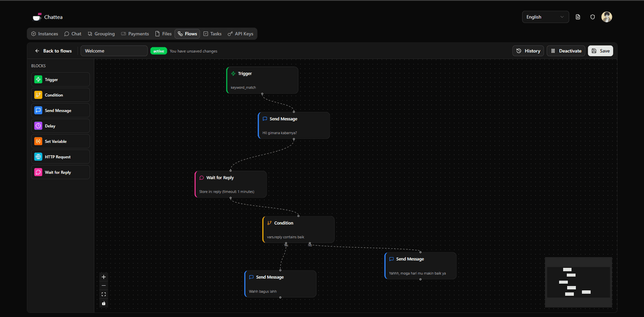
Task: Navigate back using Back to flows
Action: pyautogui.click(x=53, y=51)
